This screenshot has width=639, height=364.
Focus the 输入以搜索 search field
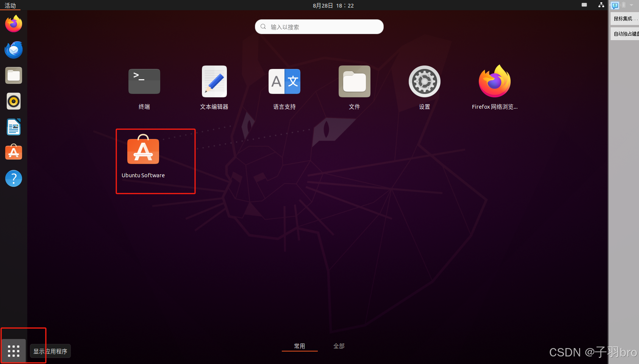319,27
